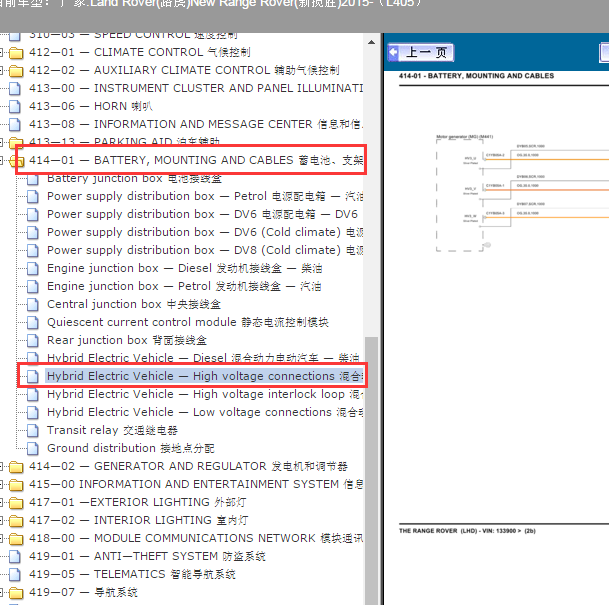The height and width of the screenshot is (605, 609).
Task: Click page icon of 419-05 Telematics
Action: click(x=15, y=574)
